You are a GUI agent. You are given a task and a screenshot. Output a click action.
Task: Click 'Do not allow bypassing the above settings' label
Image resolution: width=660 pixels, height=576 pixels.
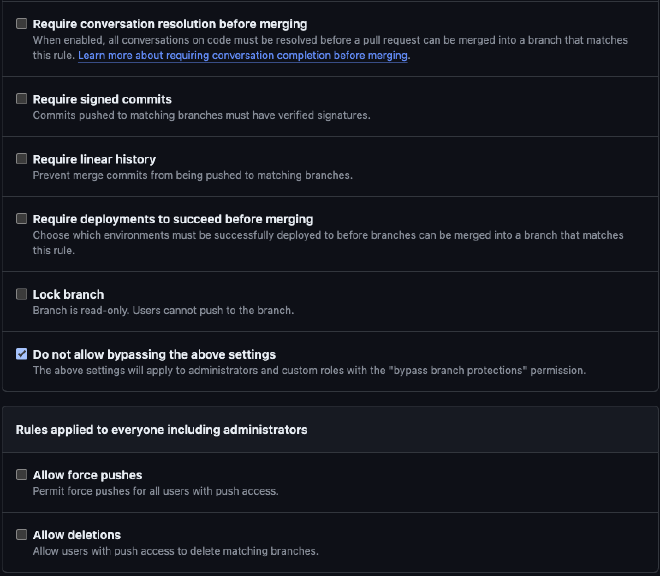pyautogui.click(x=154, y=355)
